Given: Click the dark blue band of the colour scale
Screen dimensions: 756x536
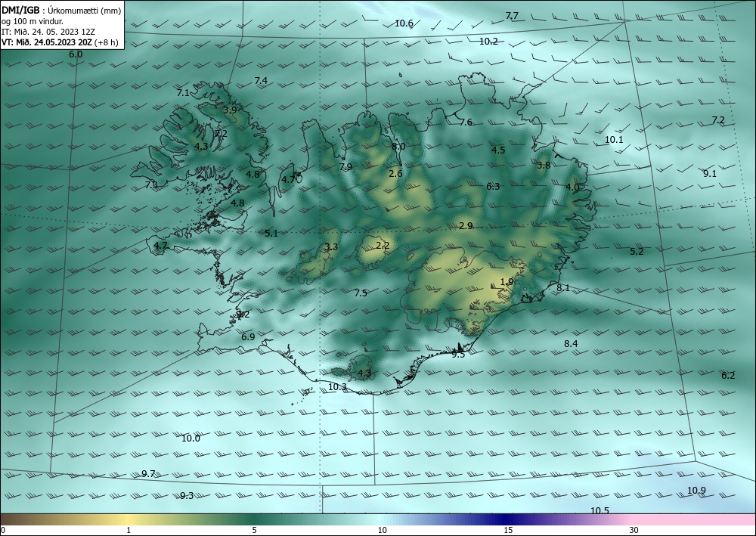Looking at the screenshot, I should click(x=505, y=519).
